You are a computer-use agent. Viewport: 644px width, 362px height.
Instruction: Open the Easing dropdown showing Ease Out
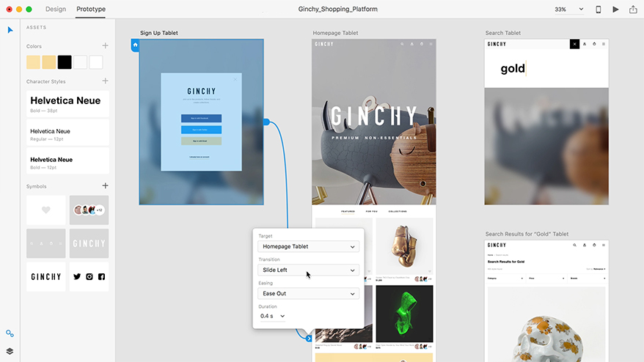point(309,294)
